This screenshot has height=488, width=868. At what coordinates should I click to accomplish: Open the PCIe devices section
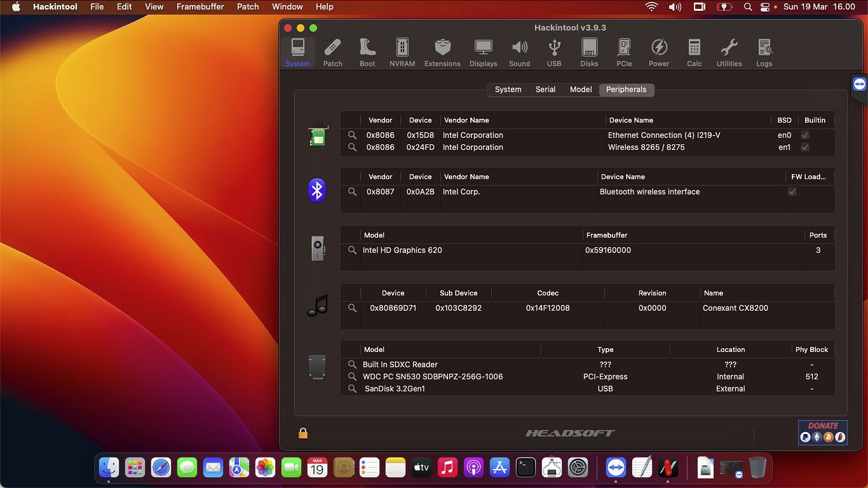point(623,51)
